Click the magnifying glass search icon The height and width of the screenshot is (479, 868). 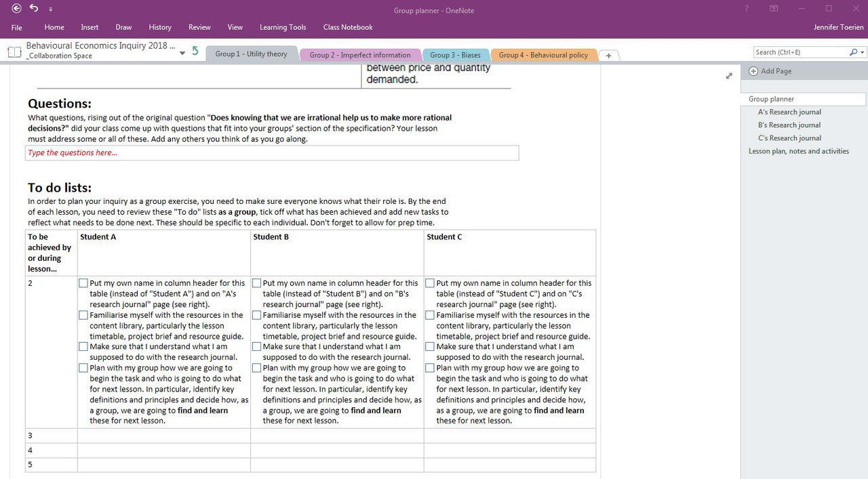[x=853, y=52]
